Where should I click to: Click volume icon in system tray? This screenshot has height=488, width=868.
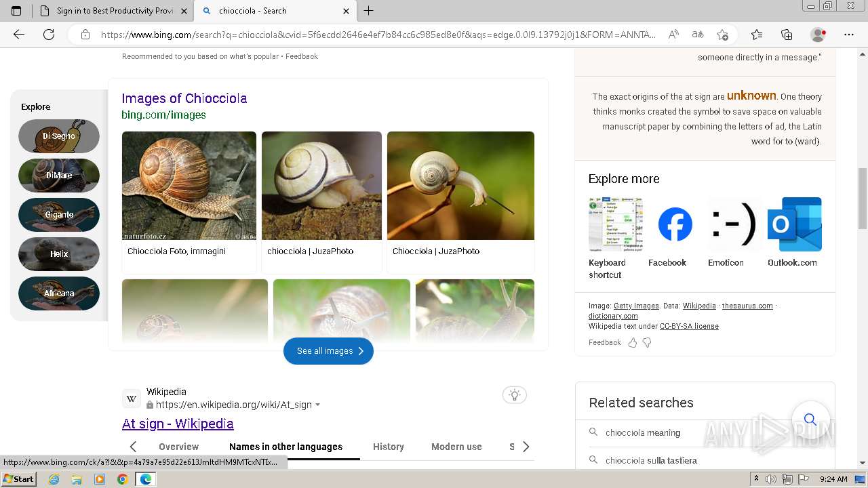(772, 479)
